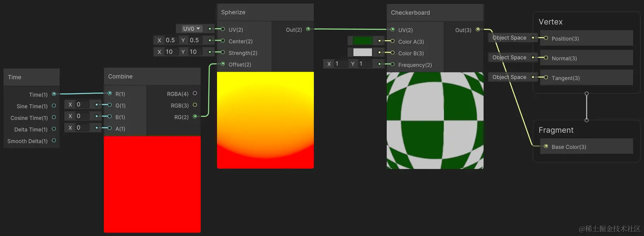Click the red Combine node preview
Image resolution: width=644 pixels, height=236 pixels.
tap(152, 184)
